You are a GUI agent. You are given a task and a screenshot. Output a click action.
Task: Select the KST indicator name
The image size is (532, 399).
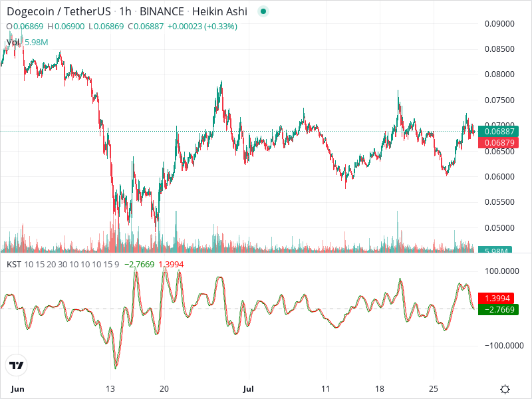tap(14, 264)
